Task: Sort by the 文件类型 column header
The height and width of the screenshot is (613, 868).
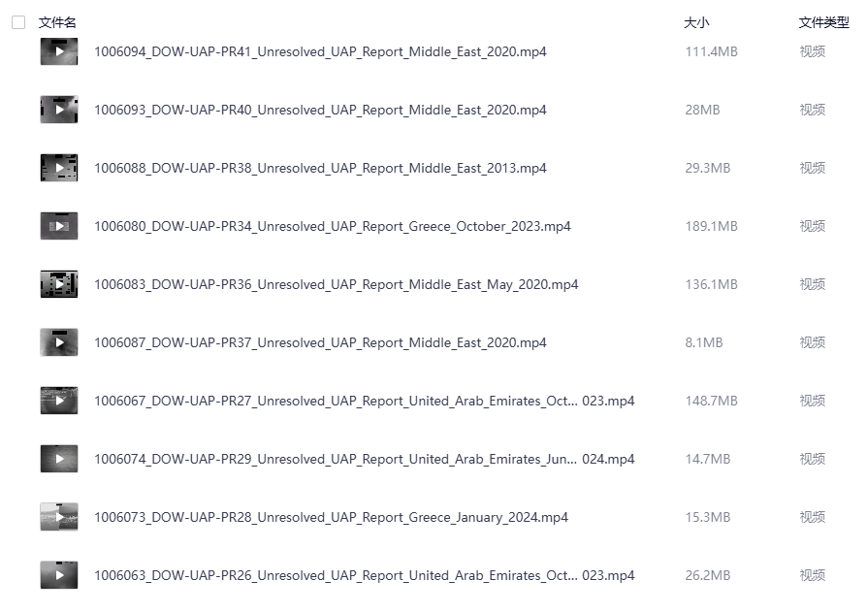Action: 823,22
